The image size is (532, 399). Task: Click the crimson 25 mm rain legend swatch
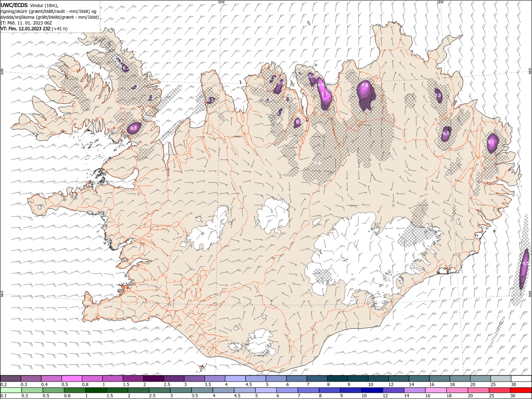click(499, 390)
